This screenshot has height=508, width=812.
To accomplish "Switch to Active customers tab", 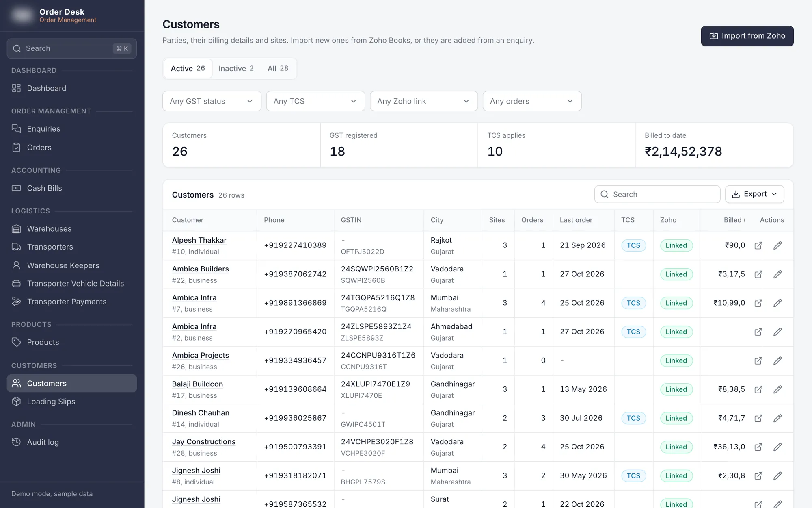I will [188, 69].
